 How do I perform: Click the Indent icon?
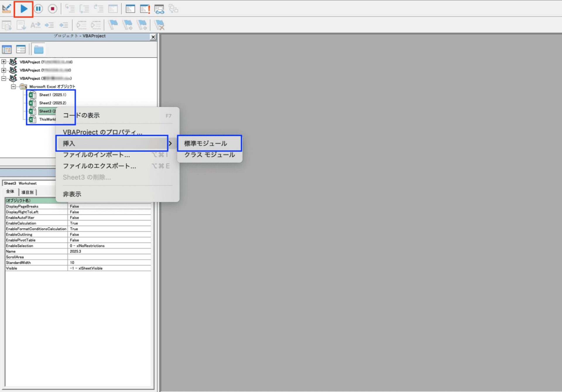pos(49,25)
